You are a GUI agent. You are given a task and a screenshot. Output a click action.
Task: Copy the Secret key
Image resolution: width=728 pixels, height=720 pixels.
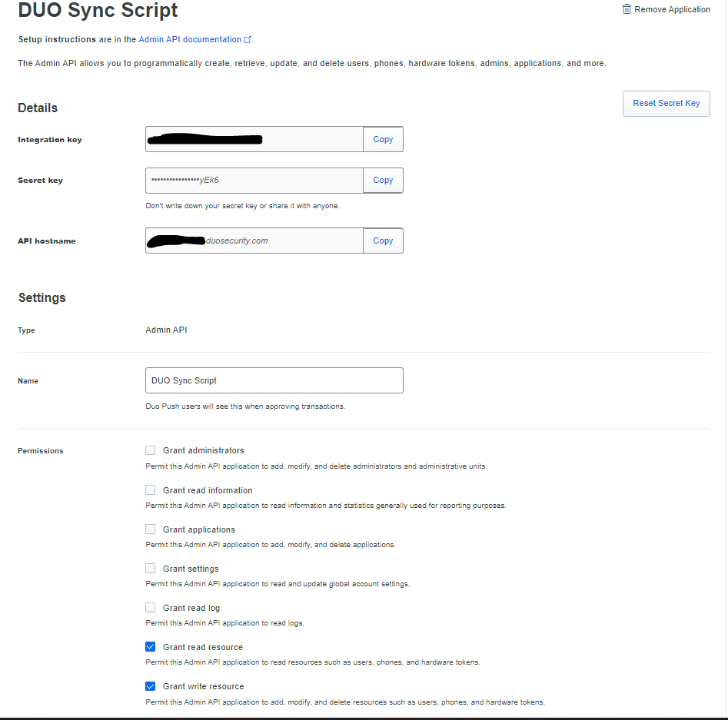(x=383, y=180)
